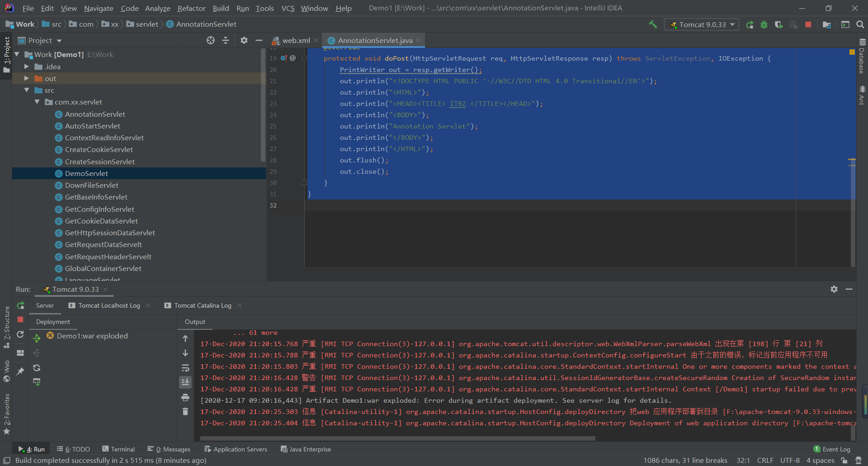The image size is (868, 466).
Task: Close the AnnotationServlet.java tab
Action: [x=419, y=40]
